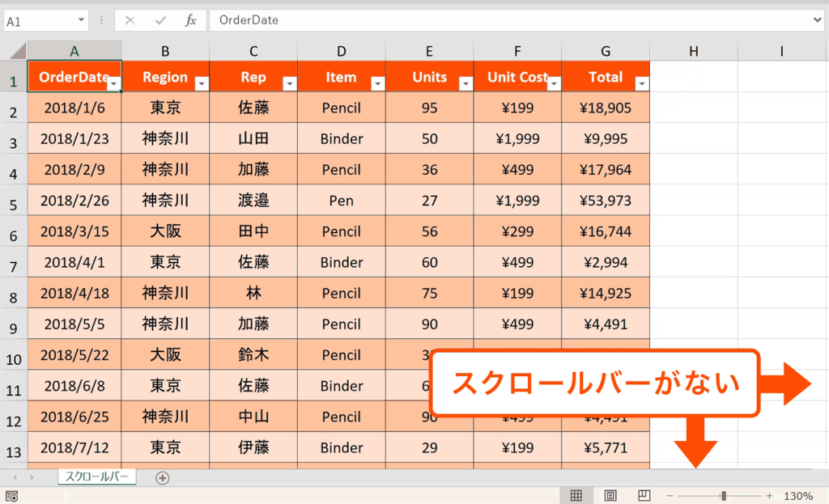Click the units cell showing 75
The width and height of the screenshot is (829, 504).
click(x=429, y=293)
